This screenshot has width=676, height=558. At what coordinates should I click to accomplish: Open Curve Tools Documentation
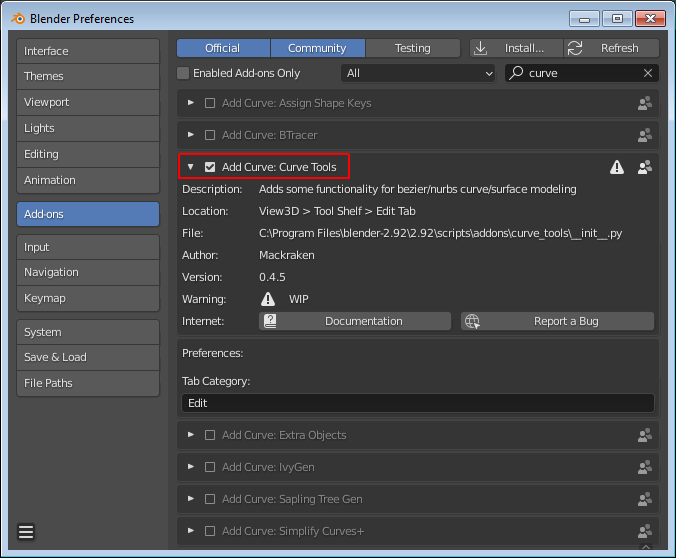[x=355, y=321]
